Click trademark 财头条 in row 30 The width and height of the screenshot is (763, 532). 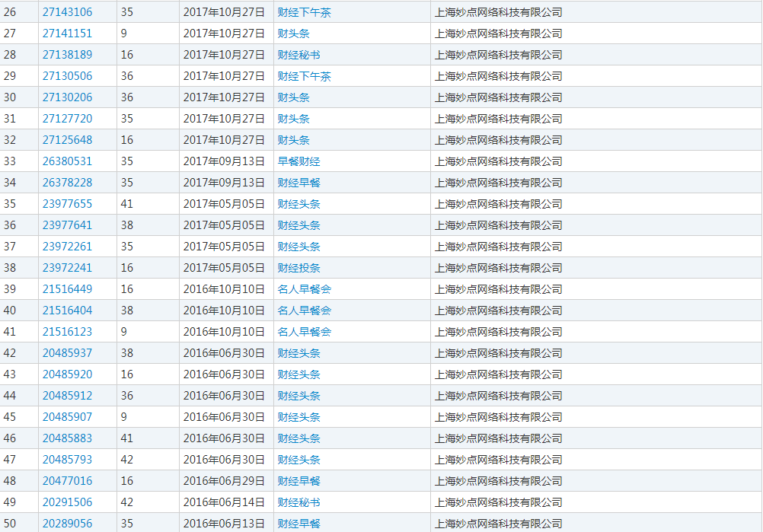click(x=293, y=97)
